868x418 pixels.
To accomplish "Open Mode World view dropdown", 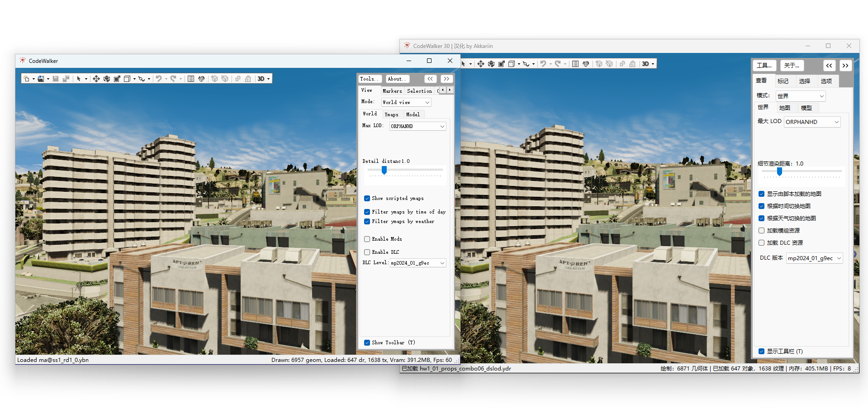I will [x=406, y=102].
